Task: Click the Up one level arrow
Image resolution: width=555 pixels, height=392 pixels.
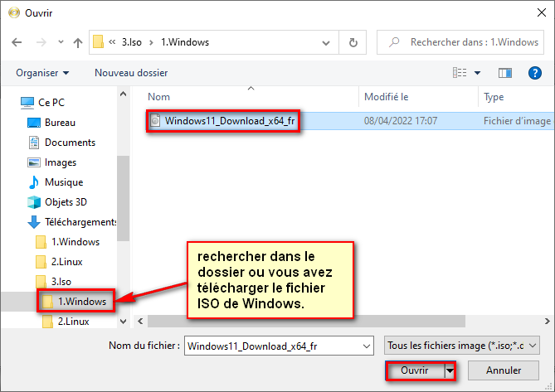Action: 78,42
